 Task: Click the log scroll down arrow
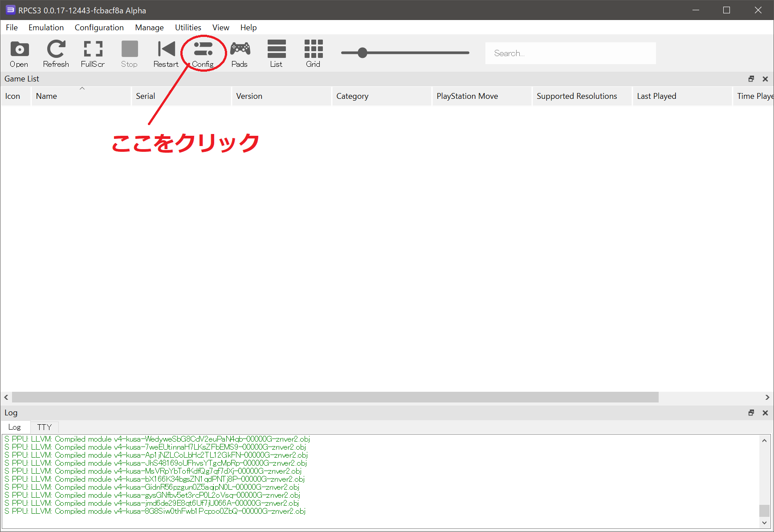[764, 523]
